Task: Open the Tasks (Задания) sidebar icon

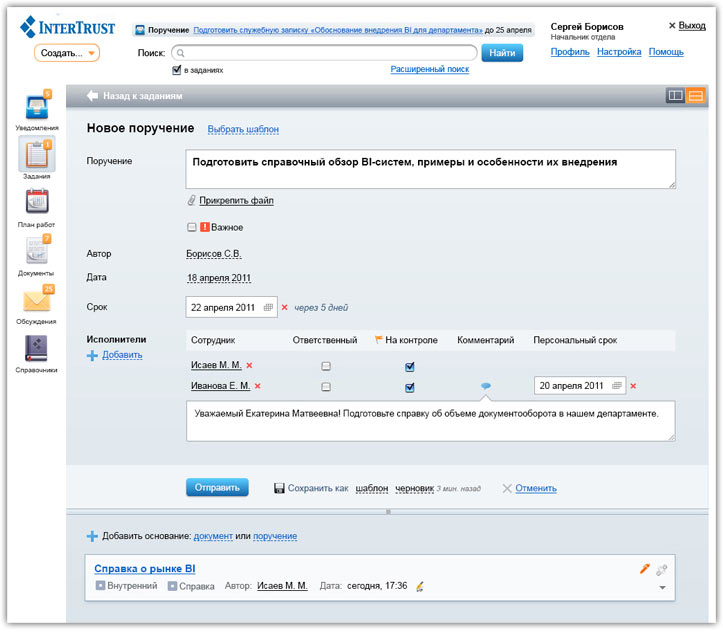Action: (x=37, y=155)
